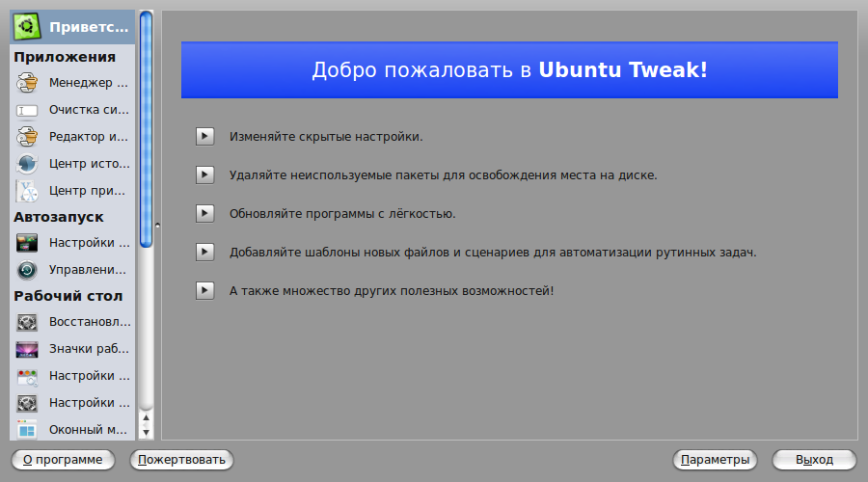Image resolution: width=868 pixels, height=482 pixels.
Task: Click the pane divider handle beside the sidebar
Action: point(157,226)
